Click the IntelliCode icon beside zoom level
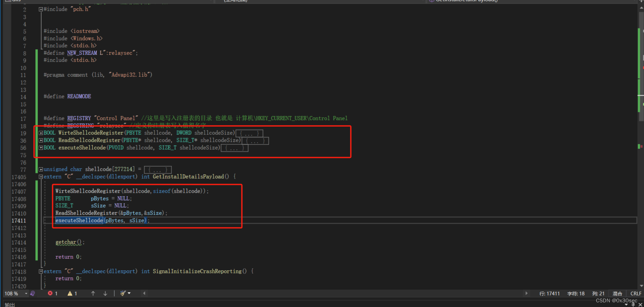The image size is (644, 307). (32, 294)
